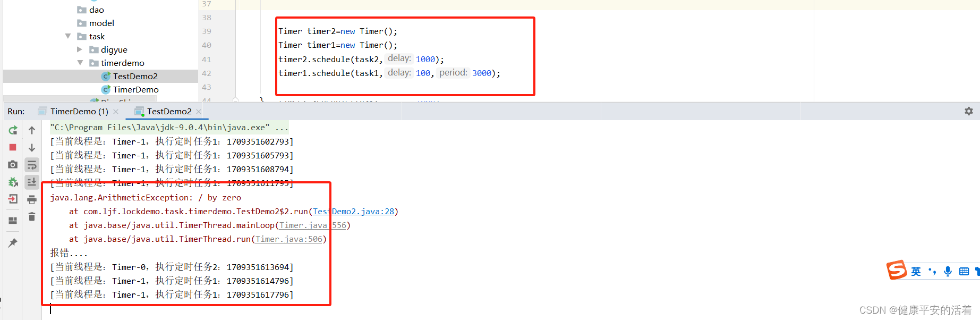The image size is (980, 320).
Task: Click the 报错.... console line
Action: pyautogui.click(x=69, y=254)
